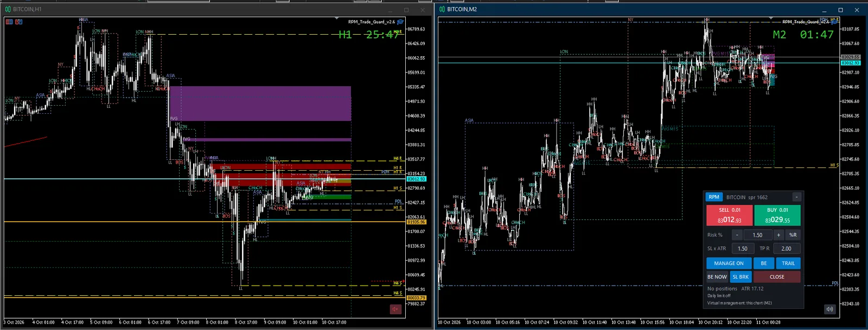Screen dimensions: 868x330
Task: Click the speaker sound icon on the M2 chart
Action: (x=829, y=309)
